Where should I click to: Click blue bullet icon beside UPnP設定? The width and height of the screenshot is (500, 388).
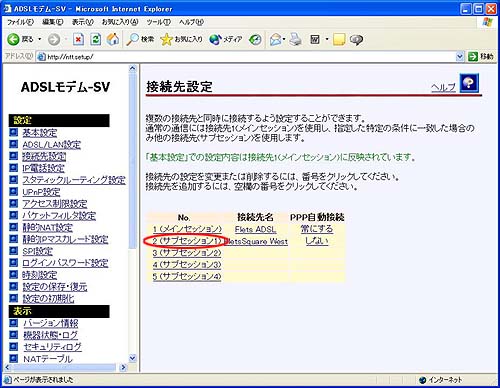point(13,192)
